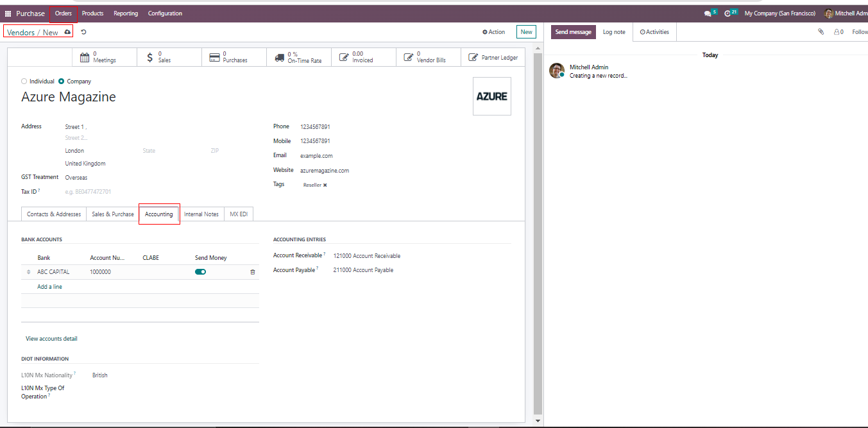The height and width of the screenshot is (428, 868).
Task: Click the Azure company logo thumbnail
Action: [x=491, y=96]
